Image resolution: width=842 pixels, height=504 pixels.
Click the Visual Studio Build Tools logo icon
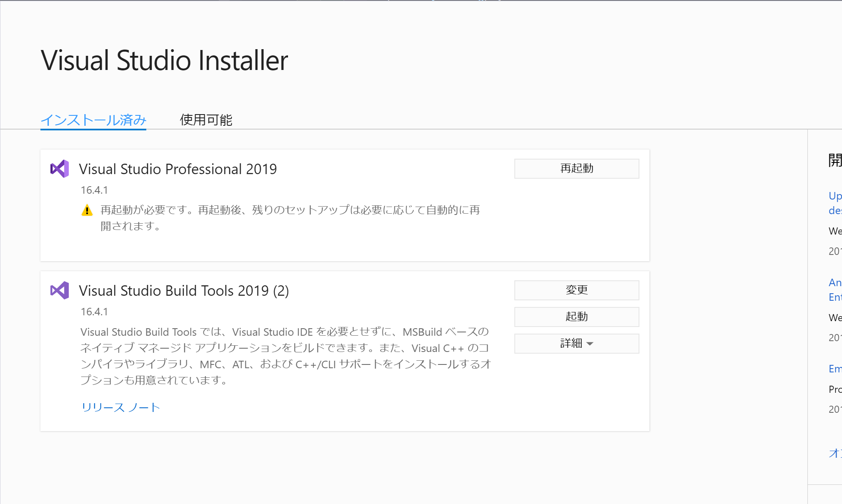point(60,290)
